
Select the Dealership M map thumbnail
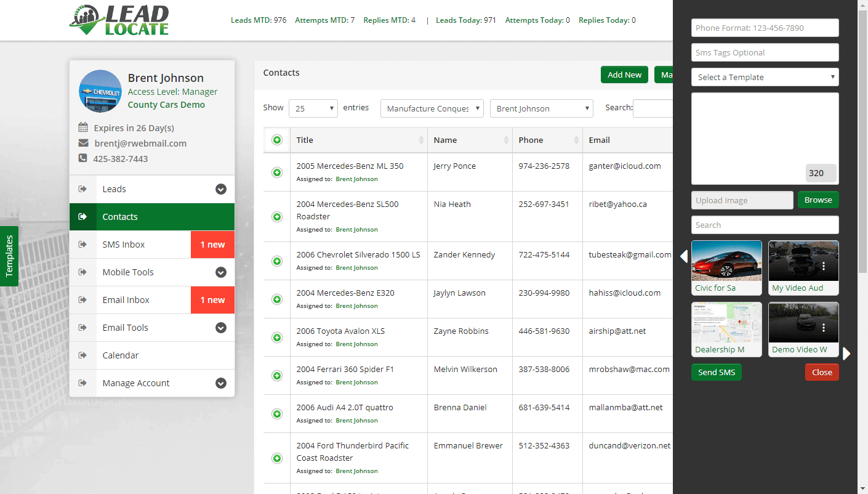[x=726, y=330]
